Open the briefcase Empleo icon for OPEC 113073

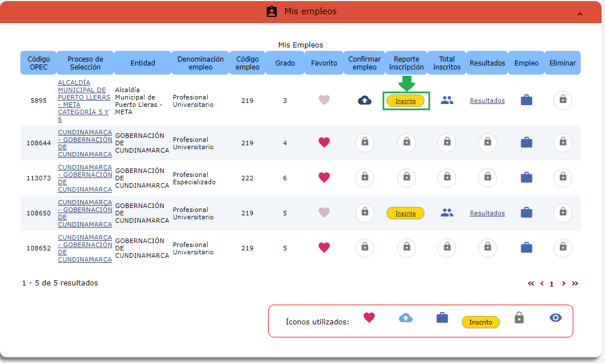[x=526, y=178]
